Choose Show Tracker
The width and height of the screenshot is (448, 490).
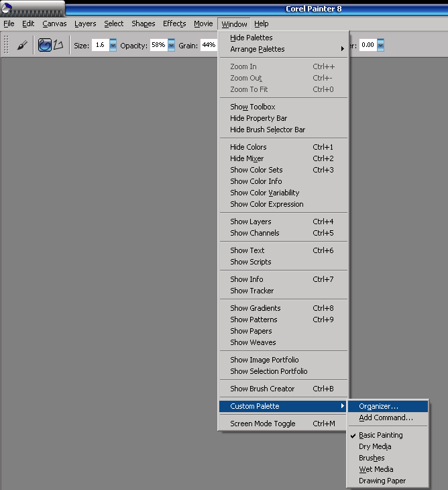(x=284, y=291)
